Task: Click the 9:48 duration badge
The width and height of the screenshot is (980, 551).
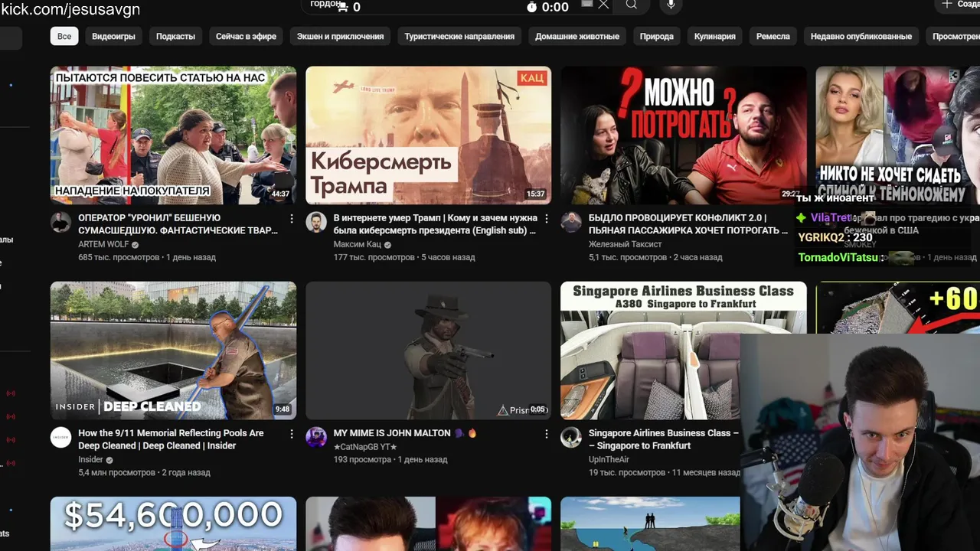Action: pyautogui.click(x=283, y=409)
